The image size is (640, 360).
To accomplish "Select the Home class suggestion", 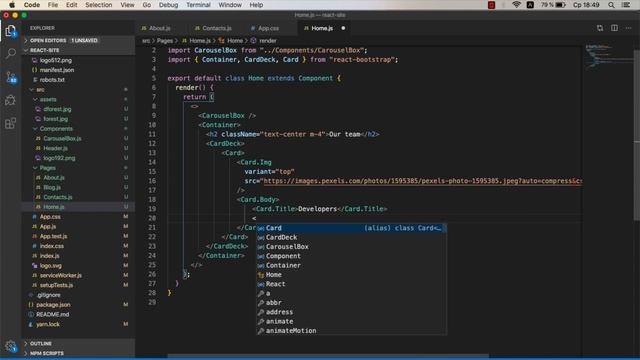I will (x=351, y=275).
